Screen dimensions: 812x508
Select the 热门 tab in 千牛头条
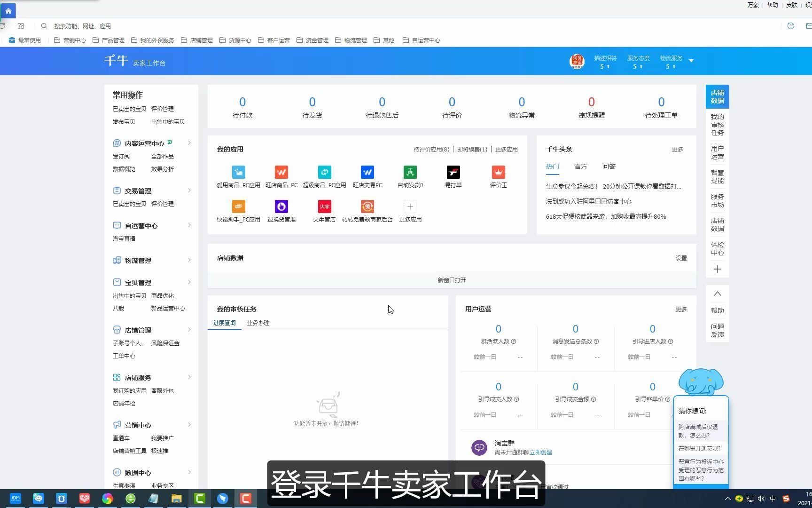coord(553,167)
